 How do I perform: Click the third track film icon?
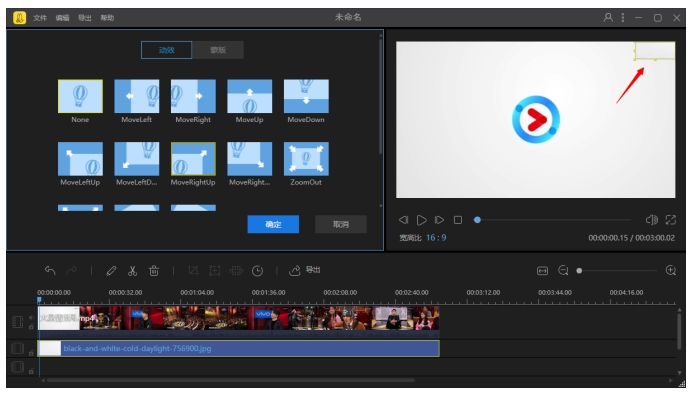pyautogui.click(x=18, y=367)
